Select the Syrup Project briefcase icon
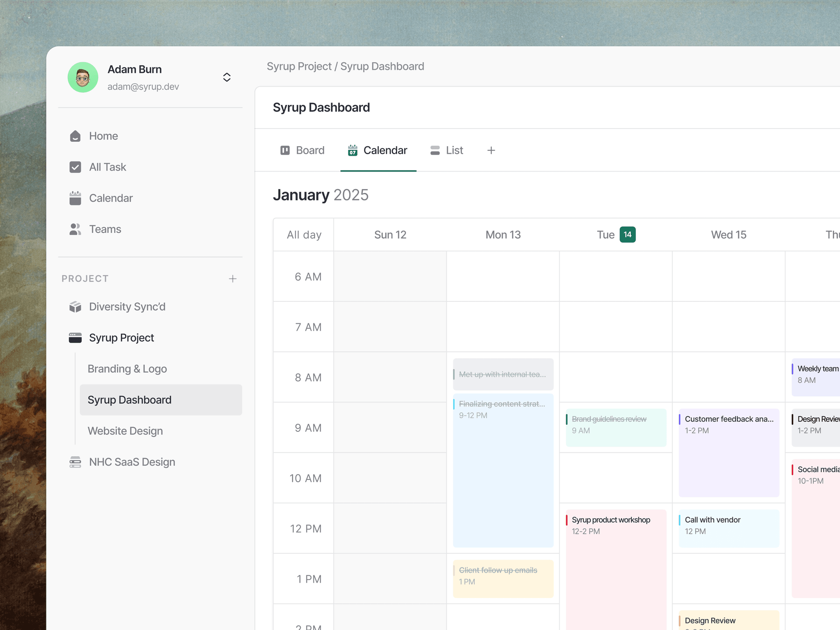This screenshot has height=630, width=840. [75, 337]
